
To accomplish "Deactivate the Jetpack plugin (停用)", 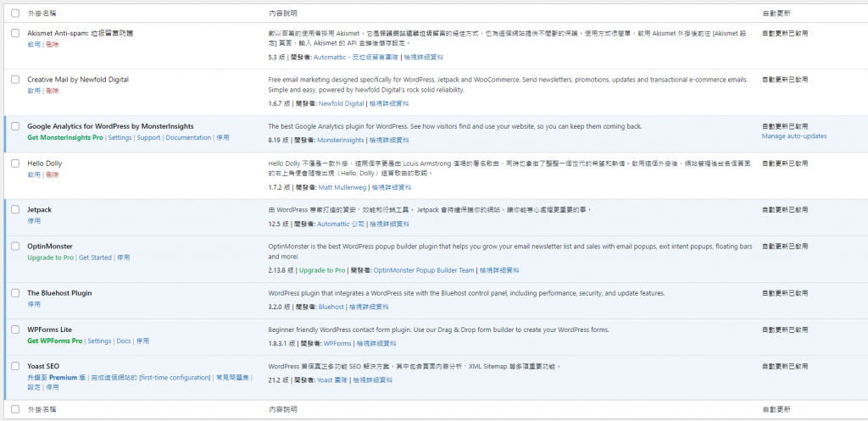I will point(34,221).
